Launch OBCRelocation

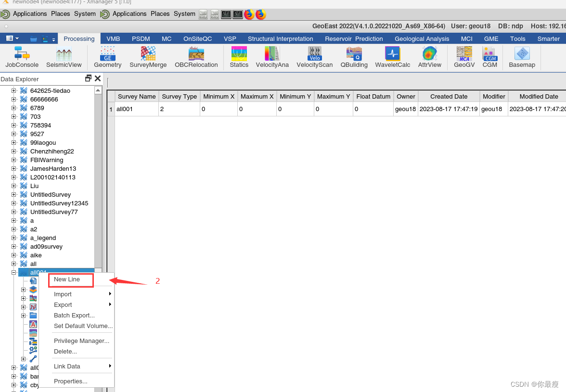pos(196,57)
